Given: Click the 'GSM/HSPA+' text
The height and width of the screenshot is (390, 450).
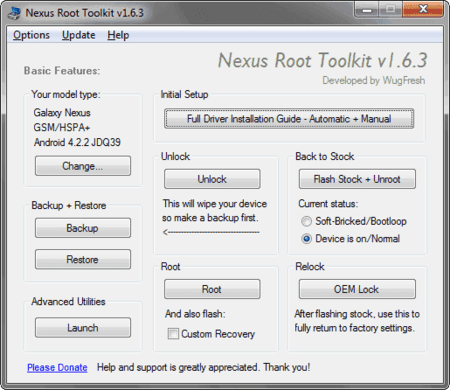Looking at the screenshot, I should 62,127.
